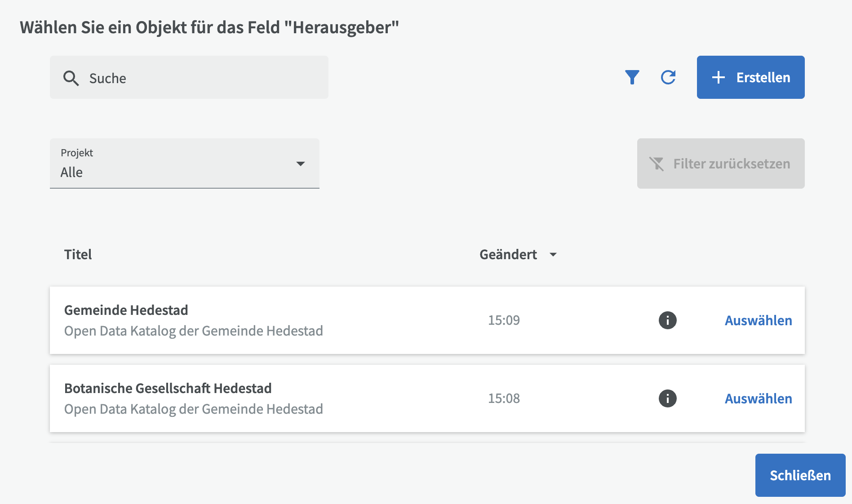
Task: Select the Botanische Gesellschaft Hedestad row title
Action: tap(168, 388)
